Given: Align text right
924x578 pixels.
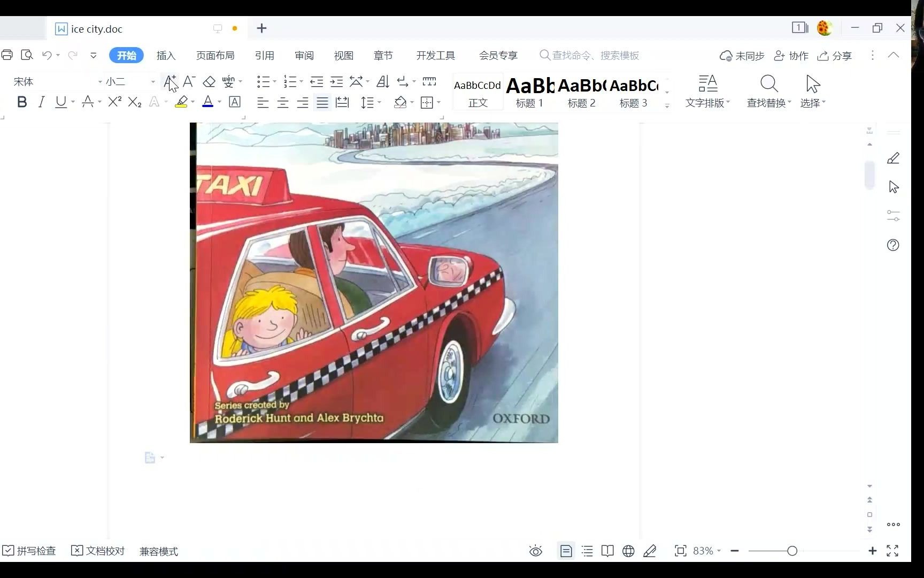Looking at the screenshot, I should point(303,102).
